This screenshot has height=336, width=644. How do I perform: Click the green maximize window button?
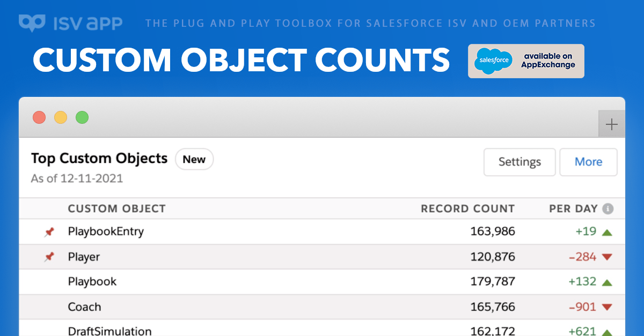(x=82, y=117)
